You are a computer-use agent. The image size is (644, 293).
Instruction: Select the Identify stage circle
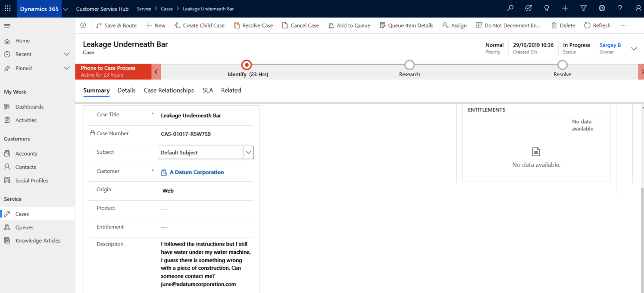247,65
